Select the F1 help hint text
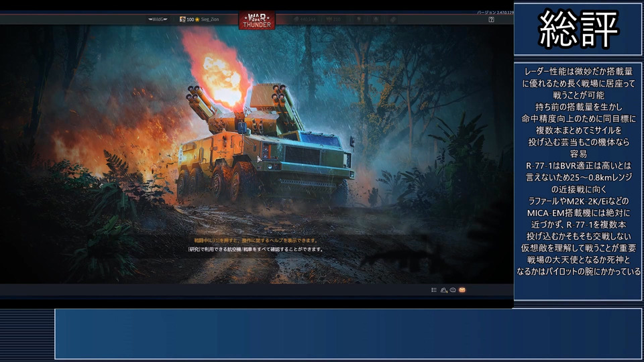 [x=256, y=241]
